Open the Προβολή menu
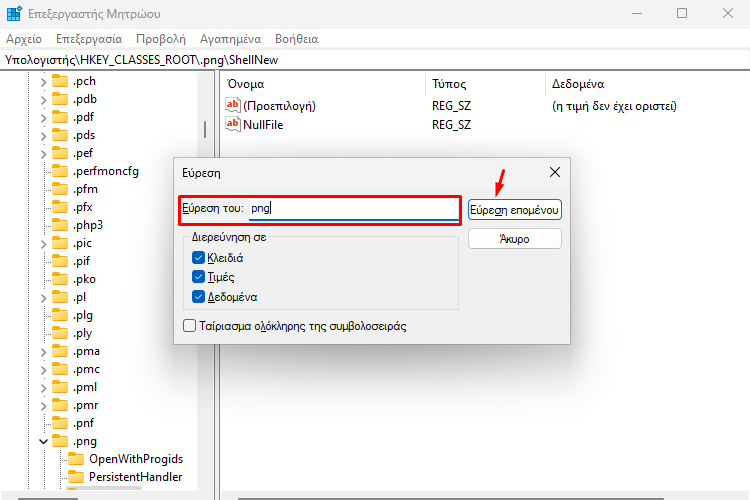This screenshot has height=500, width=750. [161, 39]
